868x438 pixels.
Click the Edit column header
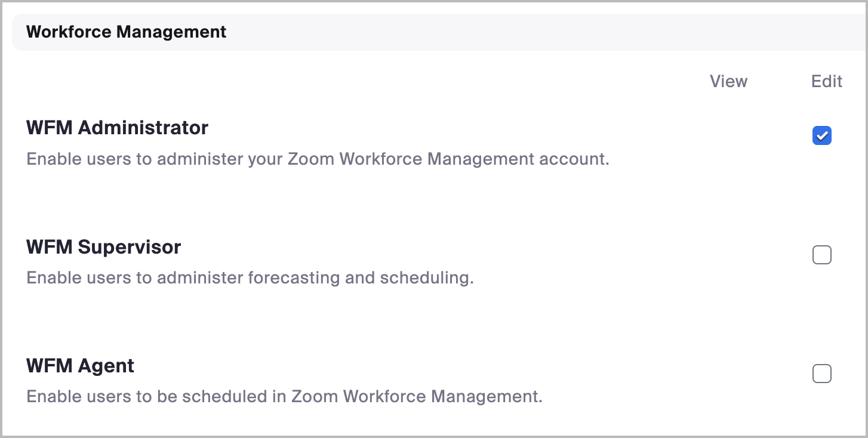pyautogui.click(x=827, y=81)
